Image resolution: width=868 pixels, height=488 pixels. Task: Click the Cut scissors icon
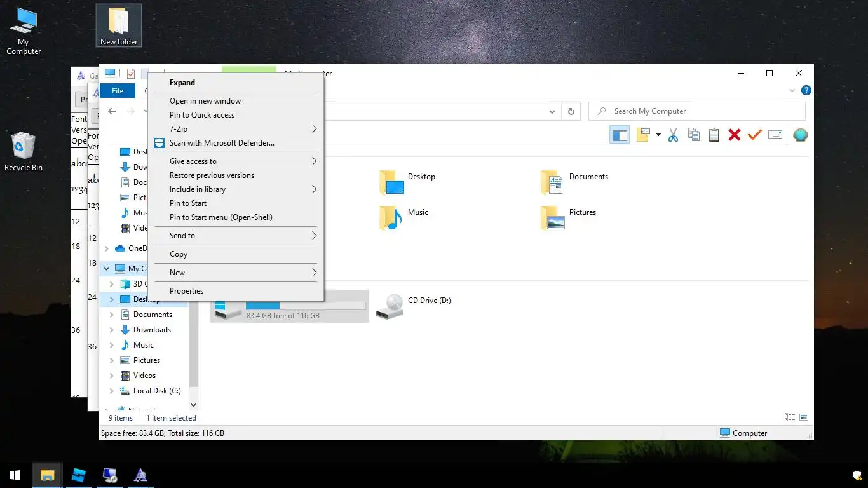pyautogui.click(x=674, y=135)
